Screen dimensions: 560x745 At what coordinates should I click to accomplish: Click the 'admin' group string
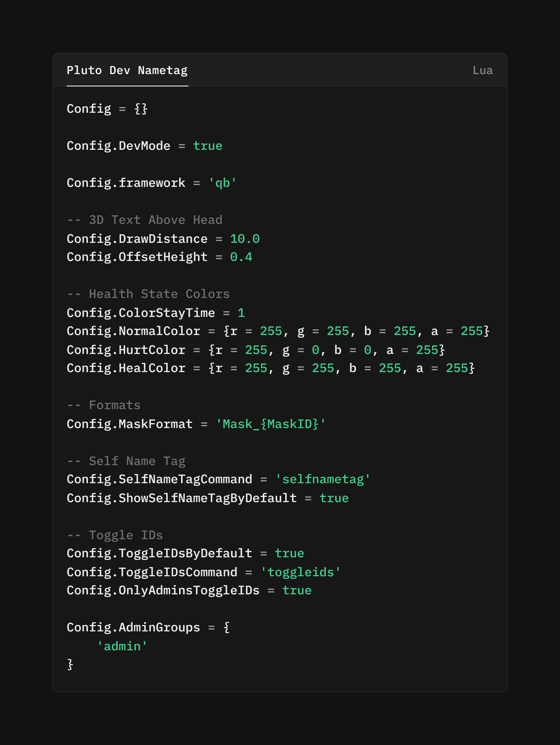[x=122, y=646]
